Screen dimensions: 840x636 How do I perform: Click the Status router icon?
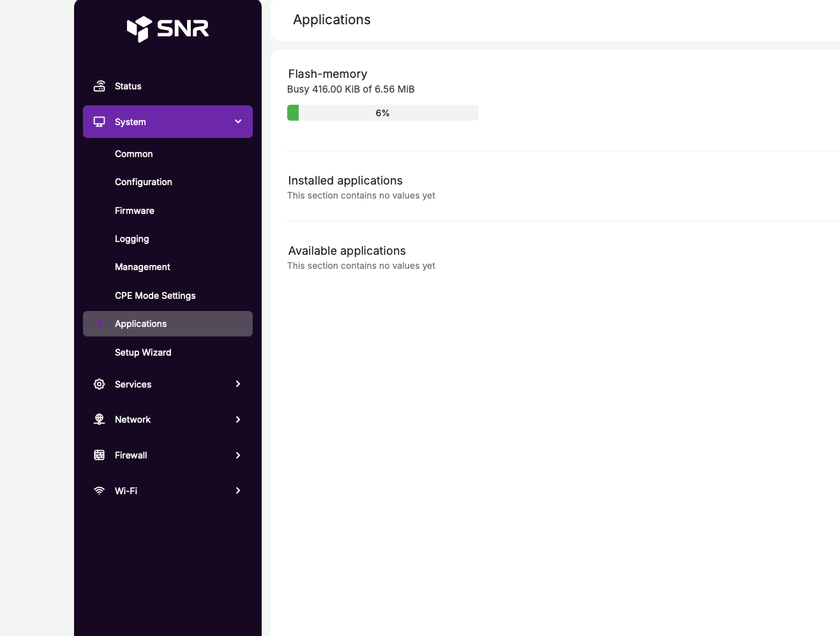(100, 86)
